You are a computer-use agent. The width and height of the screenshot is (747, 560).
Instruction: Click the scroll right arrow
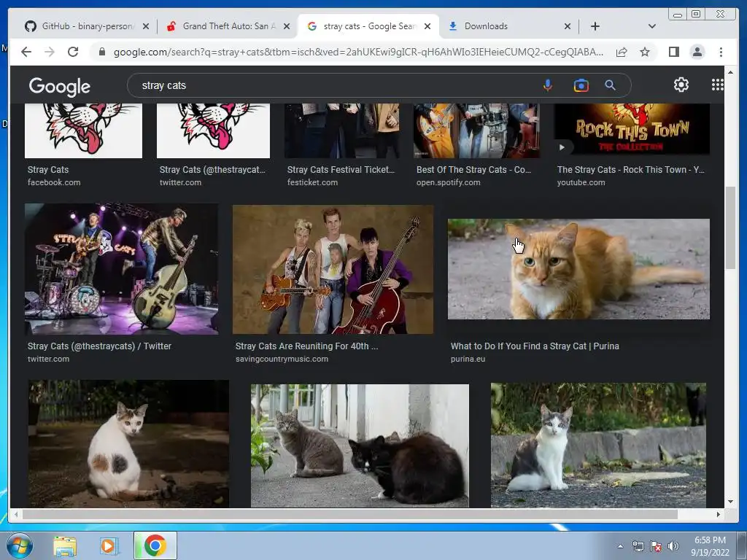pyautogui.click(x=719, y=514)
